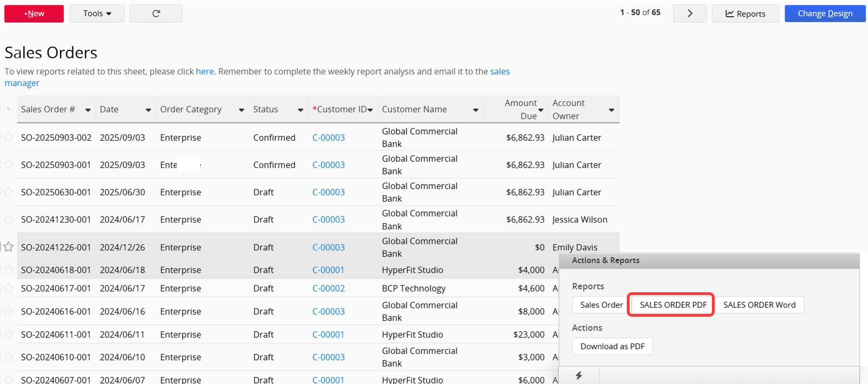The image size is (868, 384).
Task: Star the SO-20250630-001 row
Action: click(8, 192)
